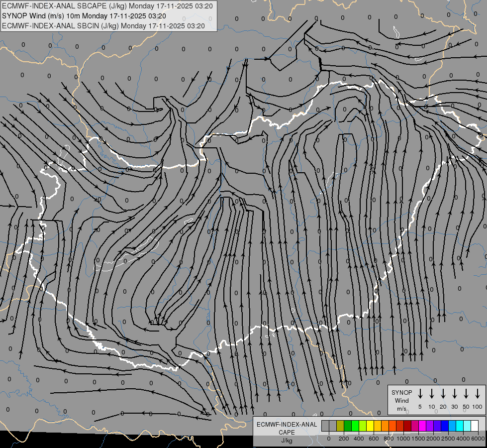Click the 6000 tick label on the CAPE scale

pyautogui.click(x=478, y=439)
